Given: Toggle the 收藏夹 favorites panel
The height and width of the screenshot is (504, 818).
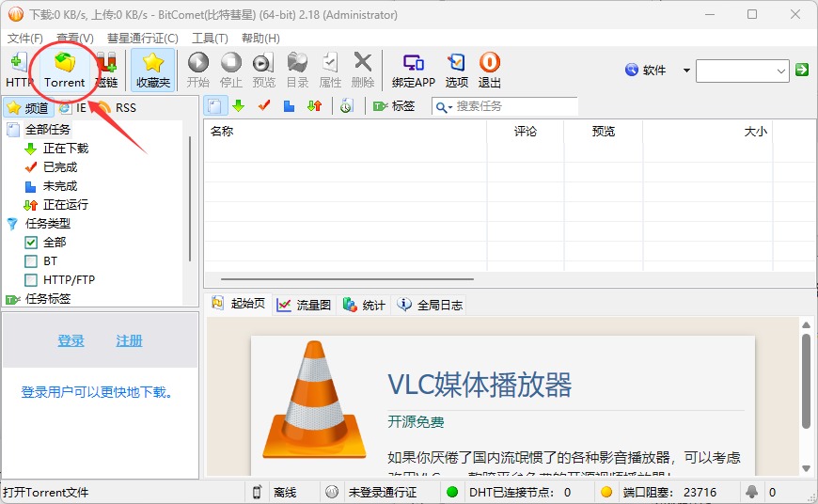Looking at the screenshot, I should click(x=153, y=70).
